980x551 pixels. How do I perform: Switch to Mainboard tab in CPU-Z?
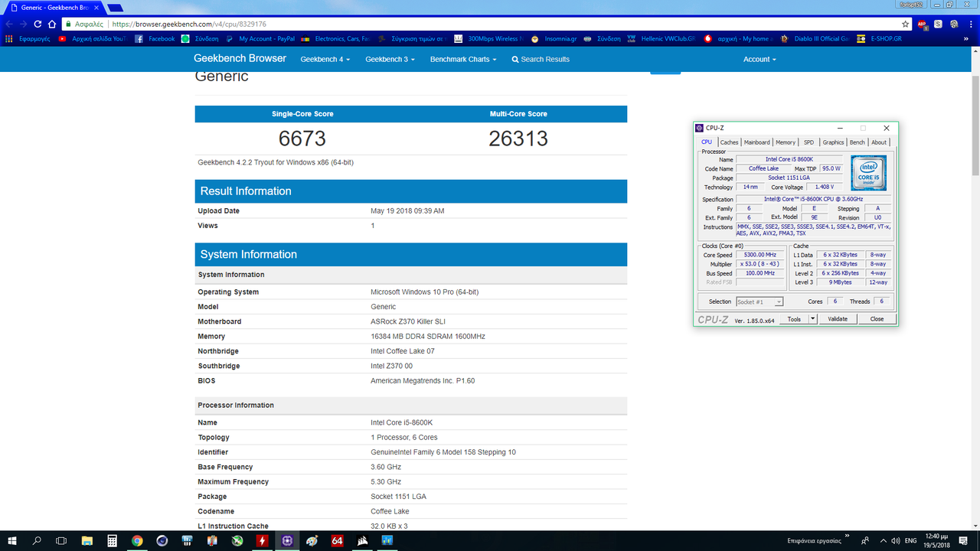pyautogui.click(x=757, y=142)
